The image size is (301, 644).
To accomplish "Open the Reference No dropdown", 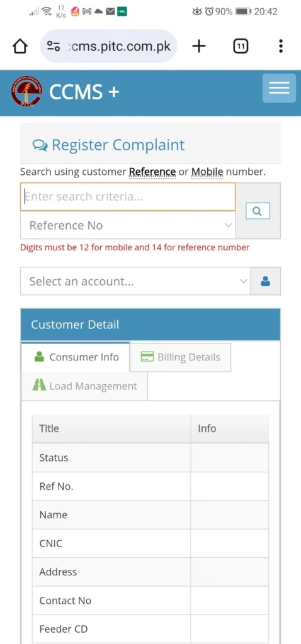I will [128, 225].
